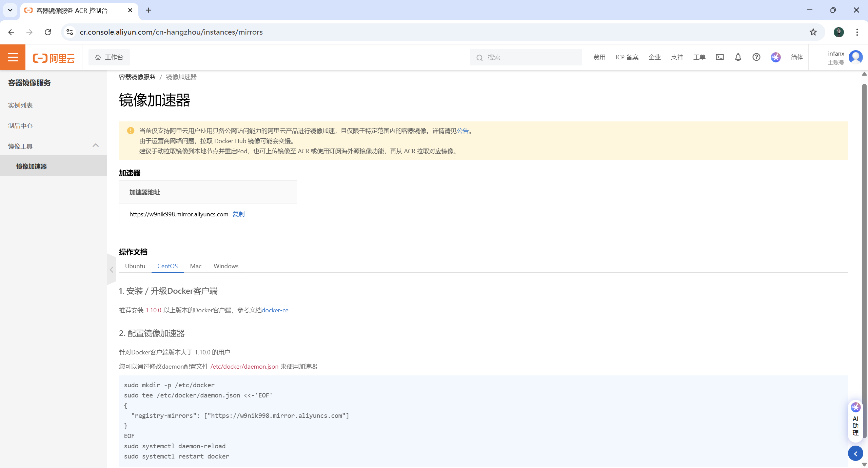Bookmark this page with the star
Viewport: 868px width, 468px height.
click(x=813, y=32)
